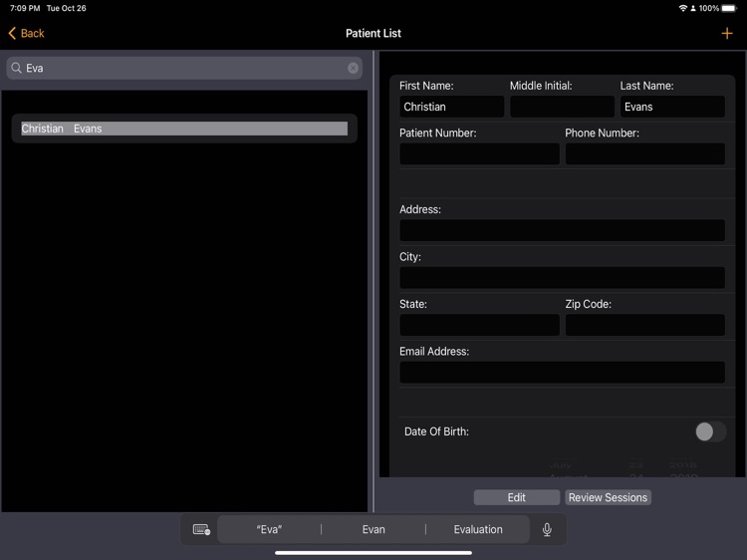Tap the plus icon to add a patient
The height and width of the screenshot is (560, 747).
coord(726,33)
